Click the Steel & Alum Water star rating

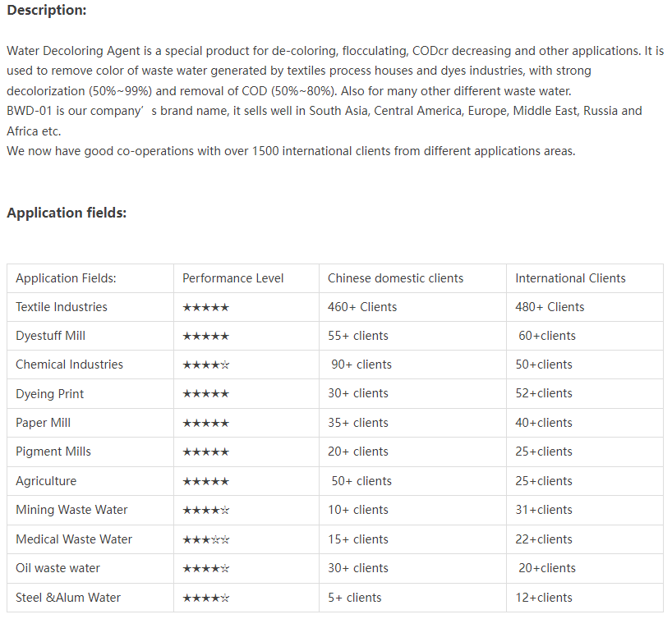(x=205, y=598)
